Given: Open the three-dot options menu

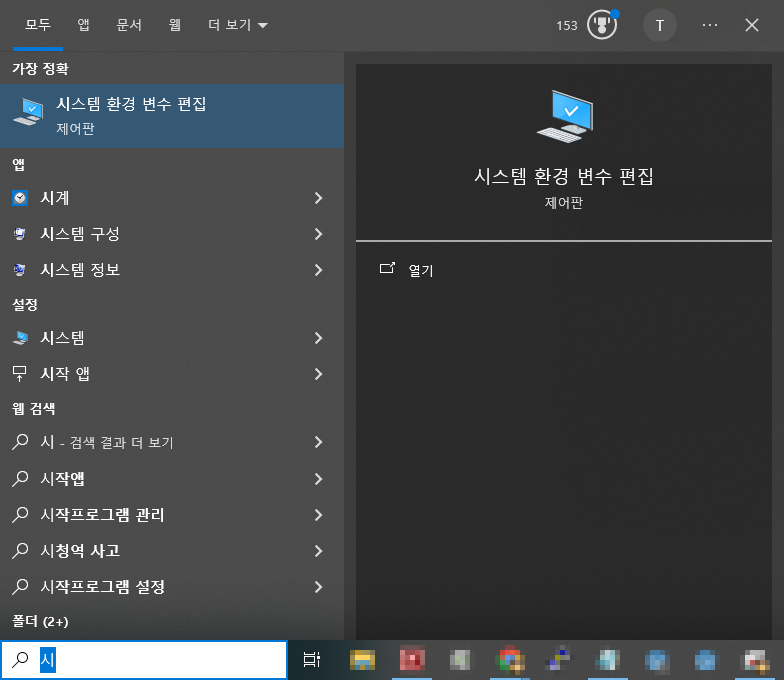Looking at the screenshot, I should click(710, 25).
